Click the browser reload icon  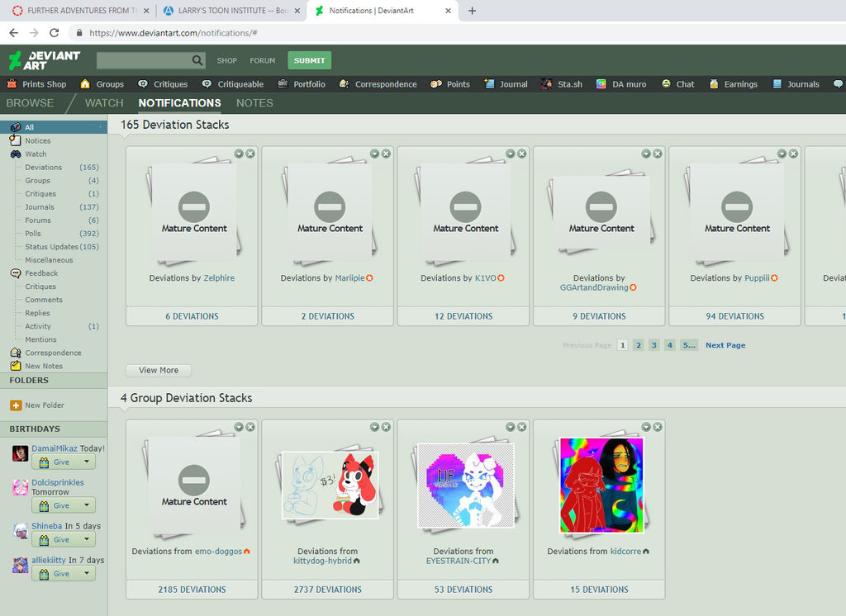pyautogui.click(x=54, y=33)
